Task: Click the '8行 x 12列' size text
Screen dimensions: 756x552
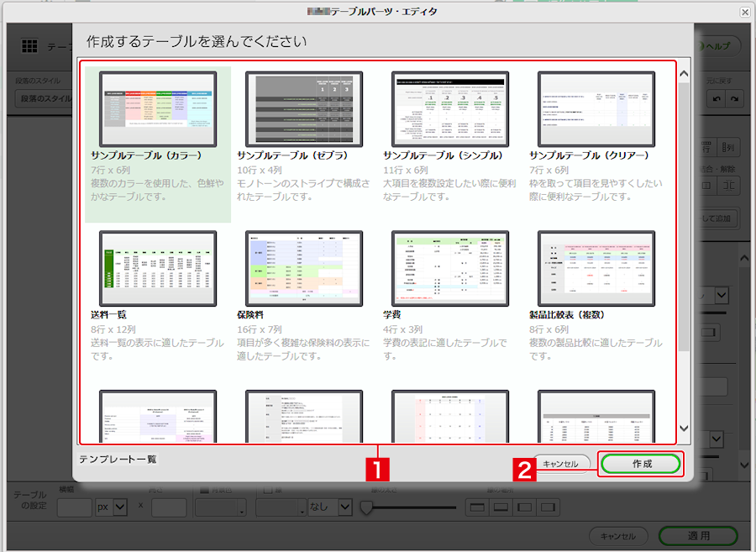Action: (x=113, y=329)
